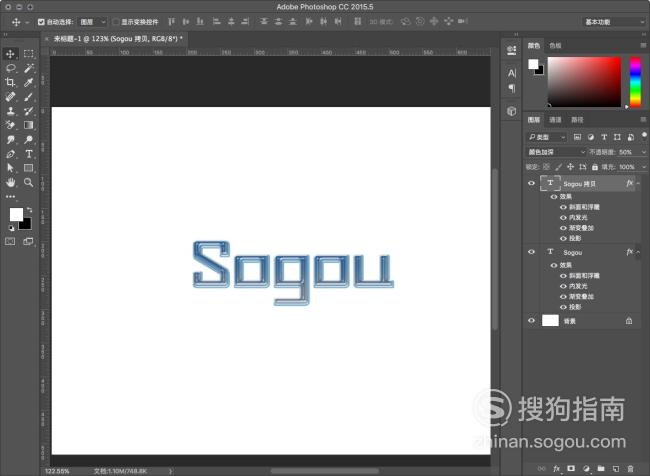Select the History Brush tool
This screenshot has height=476, width=650.
(29, 111)
